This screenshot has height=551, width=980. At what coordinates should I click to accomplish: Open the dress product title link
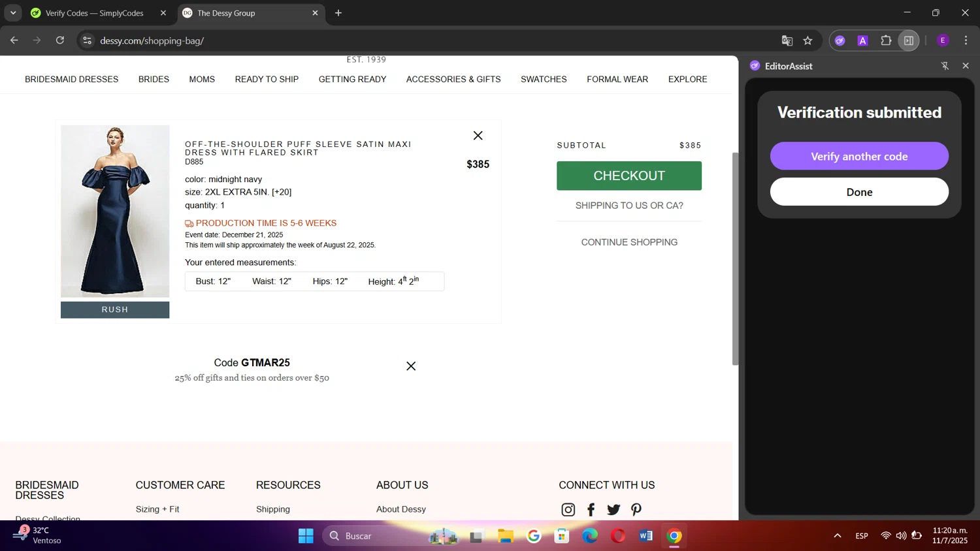click(298, 148)
